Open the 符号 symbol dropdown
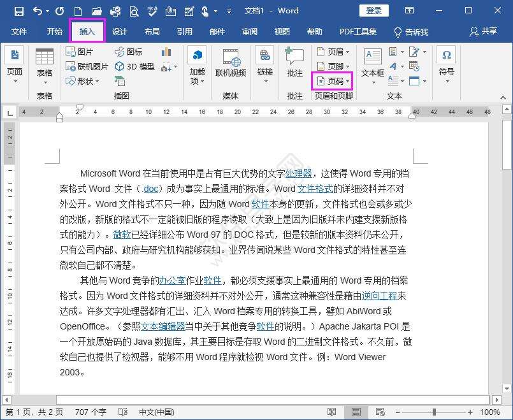 point(447,81)
